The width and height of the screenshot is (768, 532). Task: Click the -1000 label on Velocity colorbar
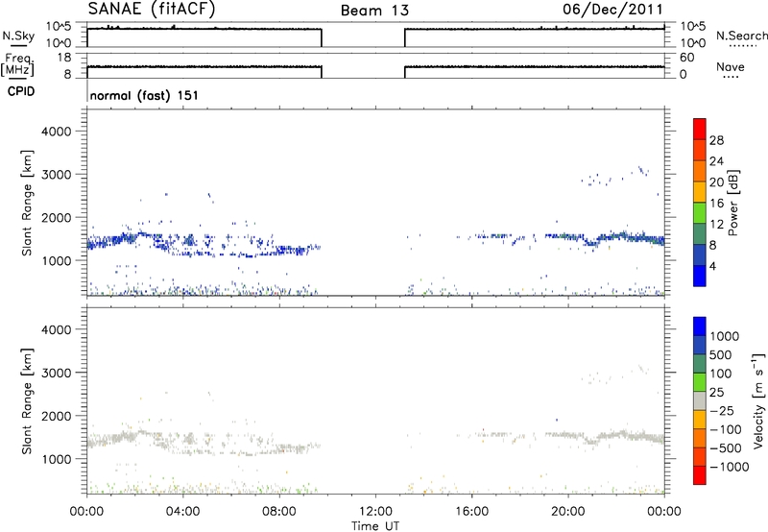click(x=729, y=467)
